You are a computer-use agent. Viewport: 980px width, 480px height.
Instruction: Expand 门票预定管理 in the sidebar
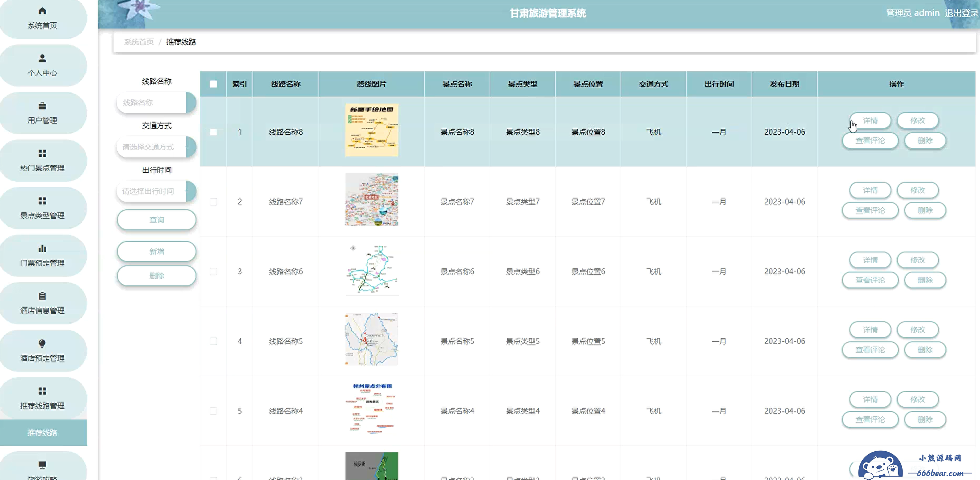pyautogui.click(x=43, y=256)
